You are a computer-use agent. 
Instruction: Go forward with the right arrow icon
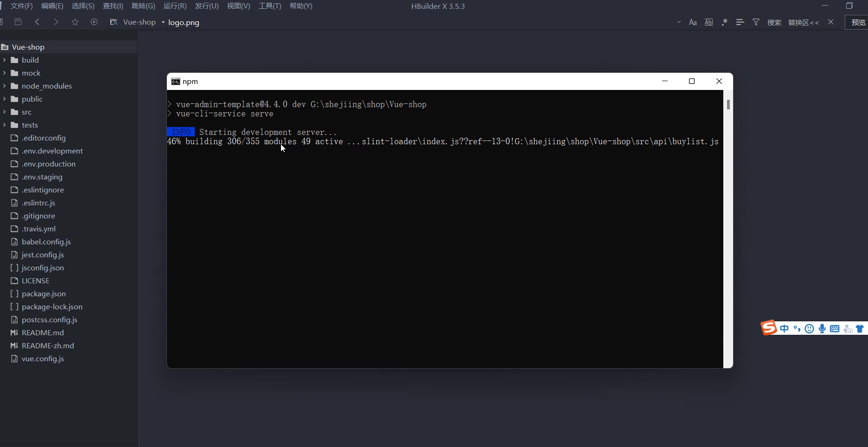(56, 22)
